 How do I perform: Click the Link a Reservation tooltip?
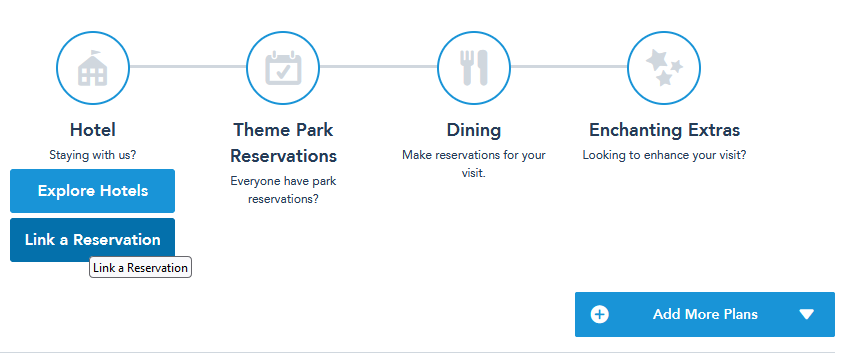[x=140, y=267]
